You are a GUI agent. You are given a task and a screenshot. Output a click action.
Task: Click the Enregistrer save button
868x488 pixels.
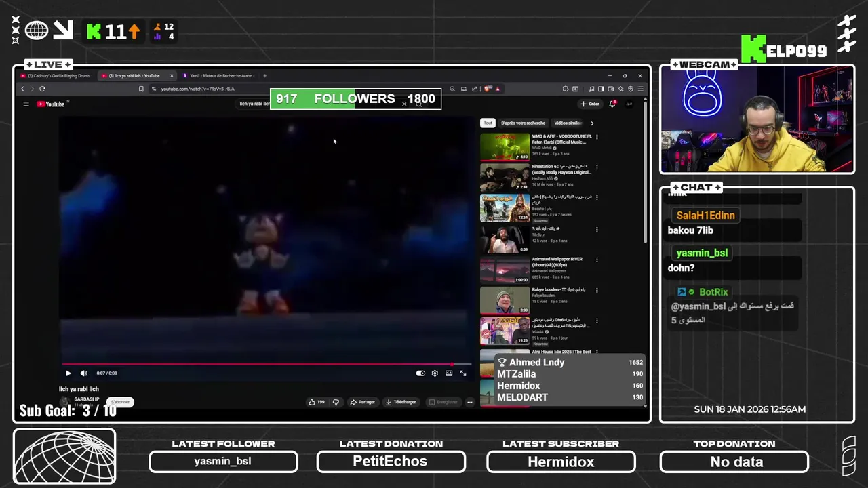point(443,402)
